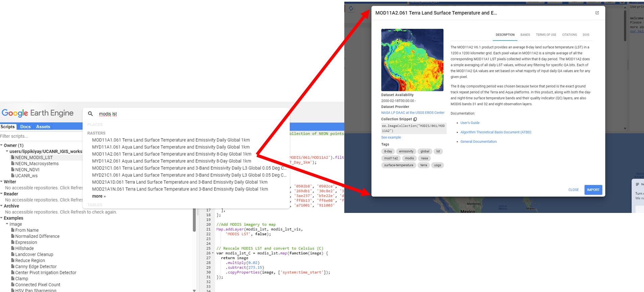Screen dimensions: 644x292
Task: Open the Clamp example script
Action: pos(22,279)
